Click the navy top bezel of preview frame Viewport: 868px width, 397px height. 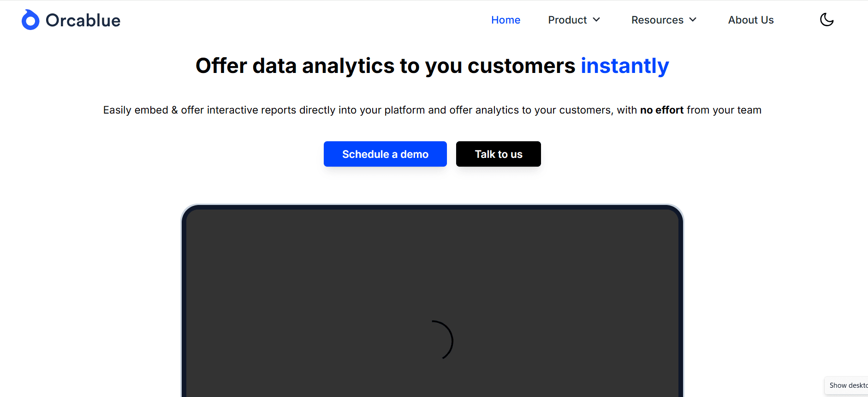[432, 207]
